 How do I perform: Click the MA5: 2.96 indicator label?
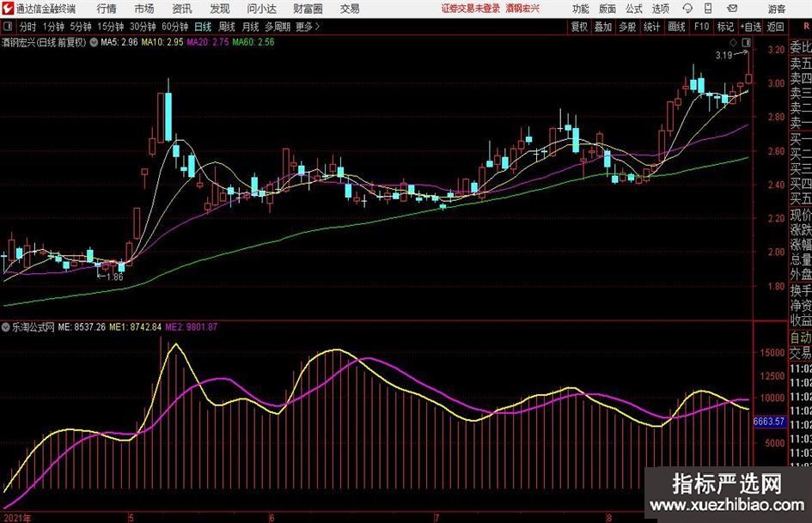(x=119, y=42)
